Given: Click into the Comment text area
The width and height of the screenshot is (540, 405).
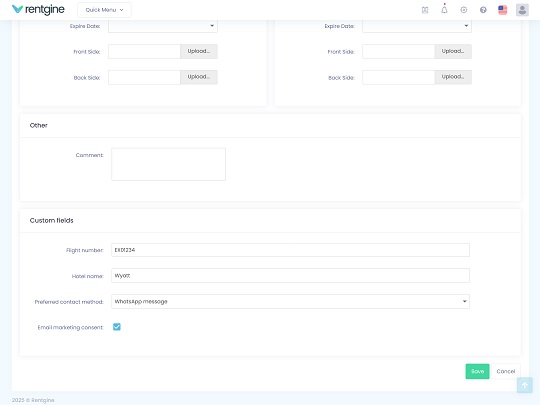Looking at the screenshot, I should (168, 164).
